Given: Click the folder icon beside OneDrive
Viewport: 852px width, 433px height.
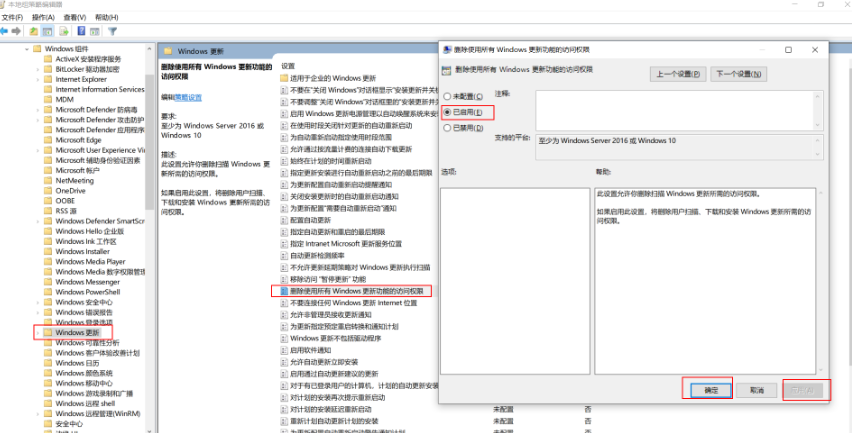Looking at the screenshot, I should 48,191.
